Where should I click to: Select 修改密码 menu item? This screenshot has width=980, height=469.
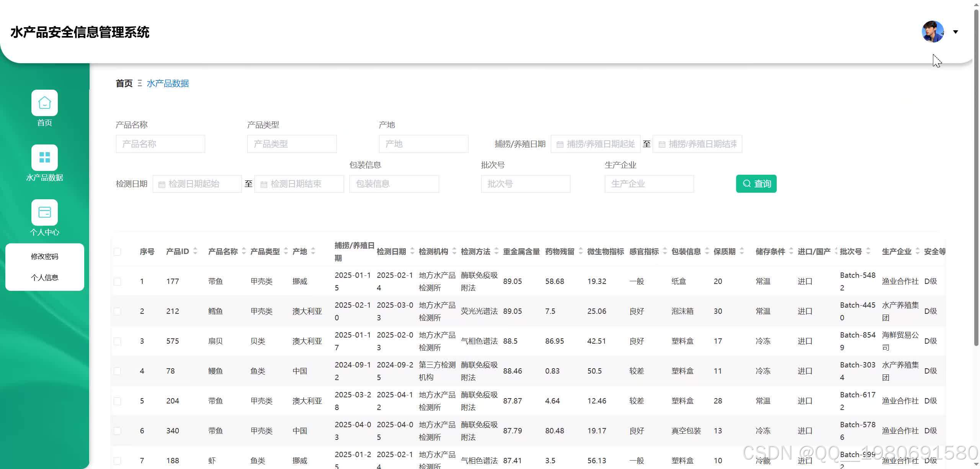(x=44, y=256)
